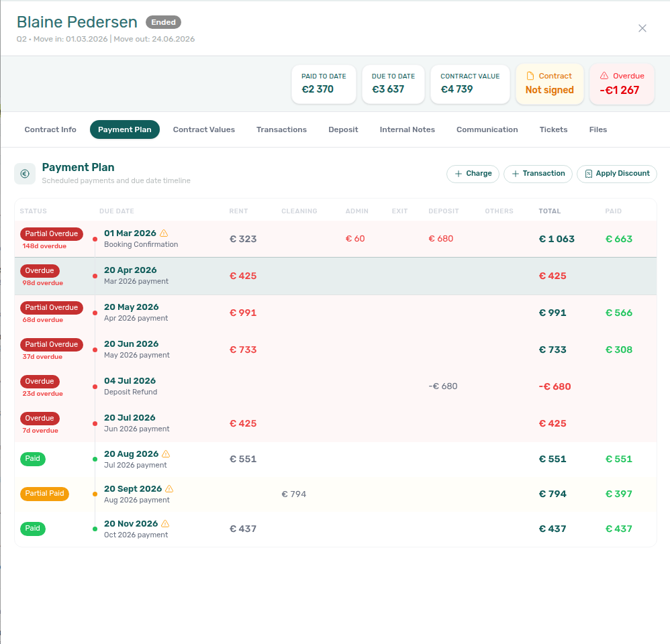
Task: Select the Apr 2026 payment row text
Action: (x=136, y=318)
